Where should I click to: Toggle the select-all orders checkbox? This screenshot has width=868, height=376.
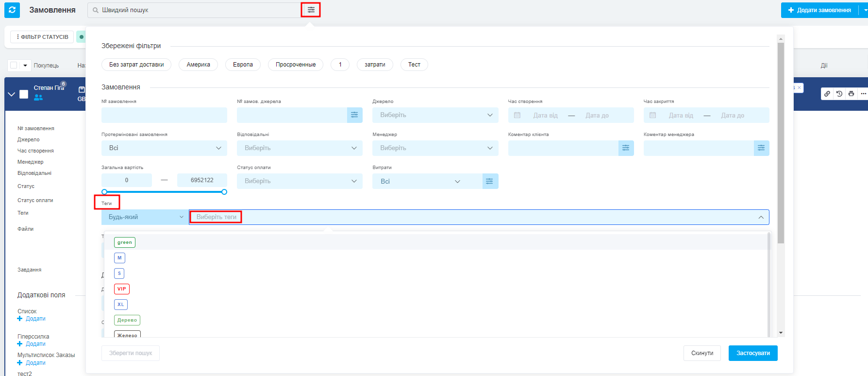14,65
